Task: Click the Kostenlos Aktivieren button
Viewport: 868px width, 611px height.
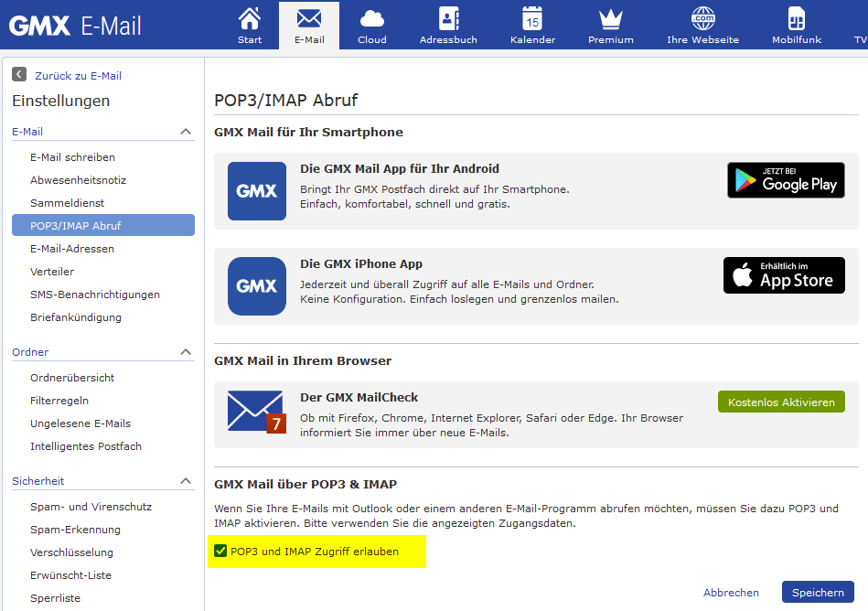Action: click(781, 402)
